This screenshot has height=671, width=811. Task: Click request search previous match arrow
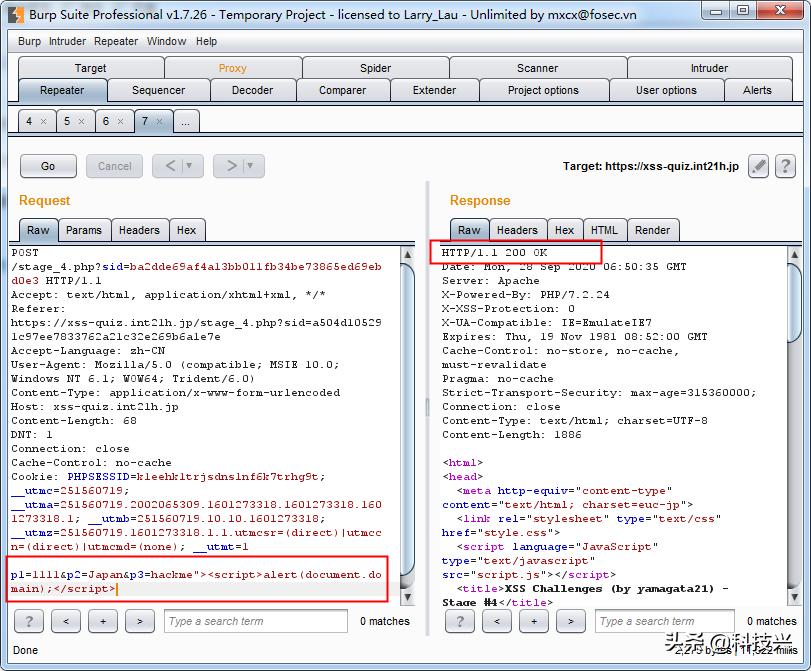tap(66, 621)
